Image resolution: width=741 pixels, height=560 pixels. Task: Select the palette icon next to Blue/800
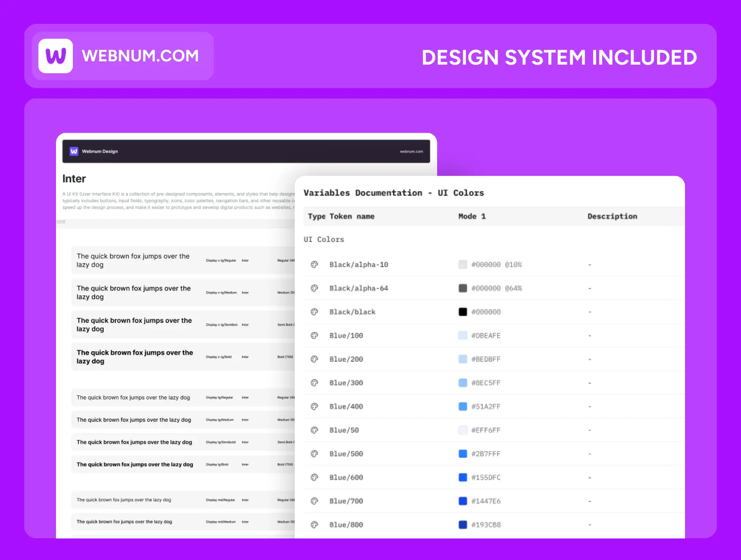point(315,525)
